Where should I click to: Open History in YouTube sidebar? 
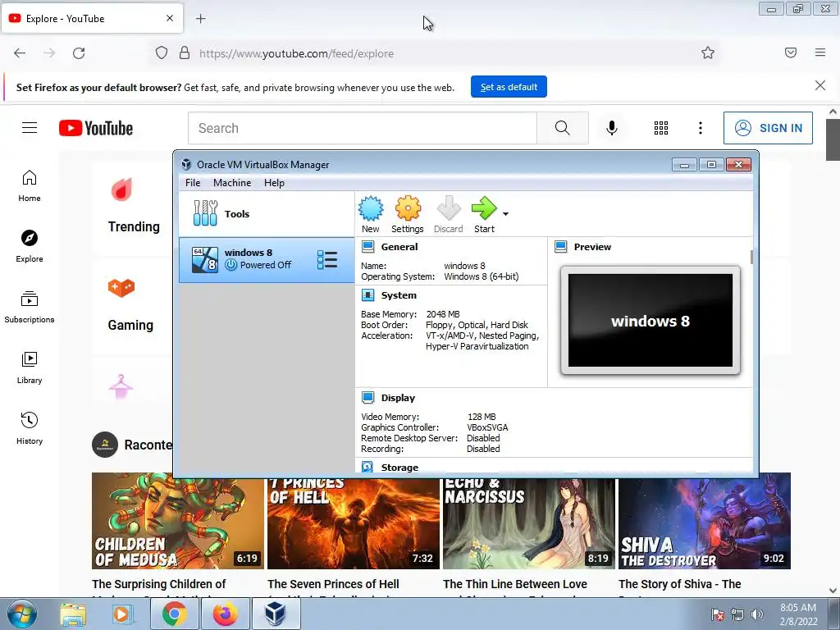coord(30,428)
